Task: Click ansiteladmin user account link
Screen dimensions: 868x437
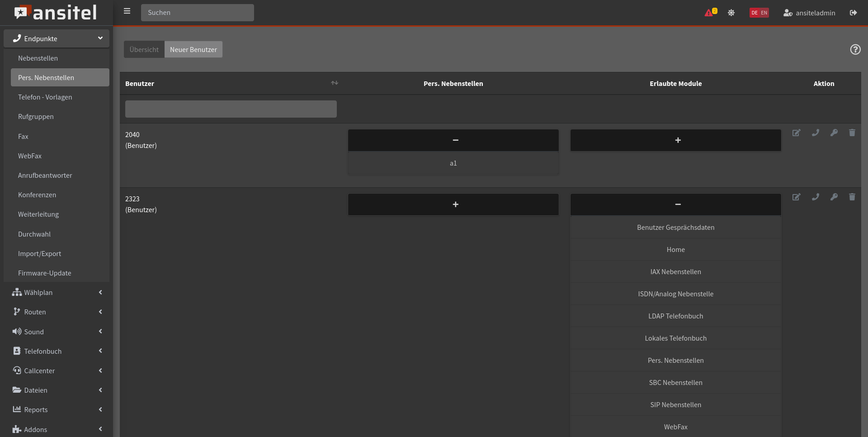Action: [x=809, y=13]
